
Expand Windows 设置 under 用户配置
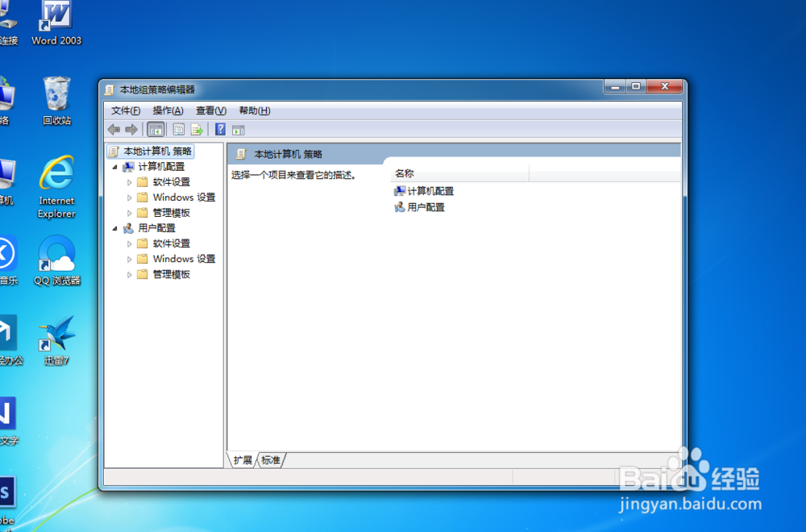pos(130,259)
